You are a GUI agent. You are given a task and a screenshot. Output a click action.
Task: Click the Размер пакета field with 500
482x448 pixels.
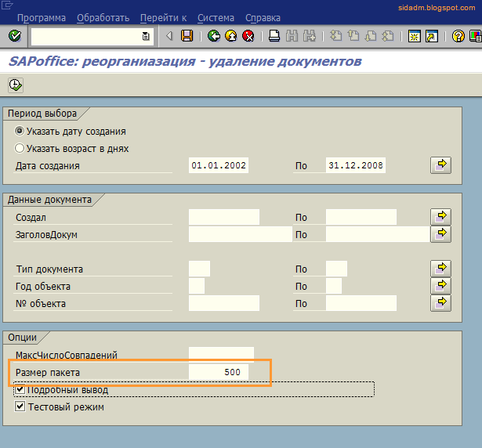219,372
